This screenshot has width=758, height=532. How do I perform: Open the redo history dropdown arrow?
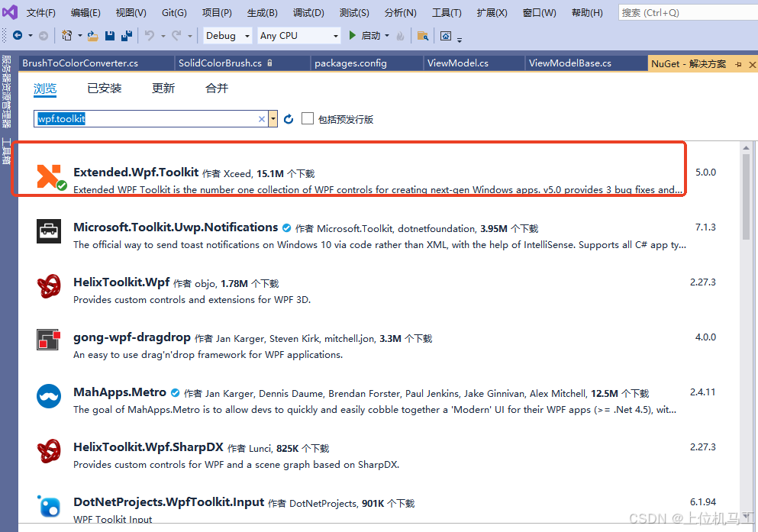(190, 36)
